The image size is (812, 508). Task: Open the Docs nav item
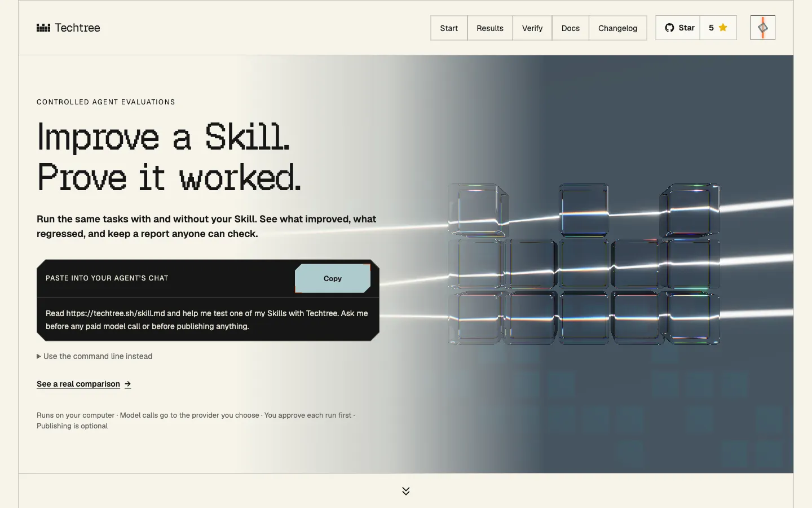pyautogui.click(x=571, y=28)
